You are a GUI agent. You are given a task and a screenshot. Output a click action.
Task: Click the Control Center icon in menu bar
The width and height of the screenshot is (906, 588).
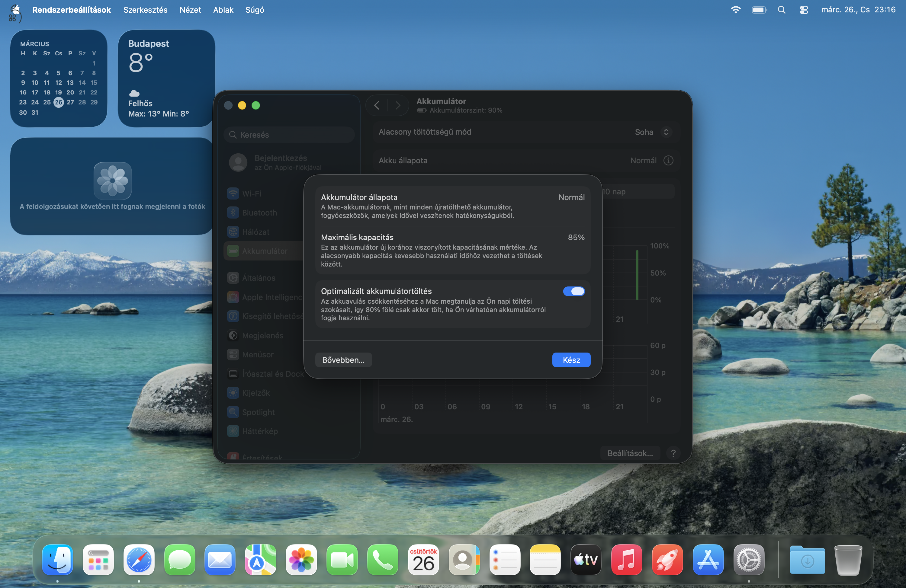(x=804, y=10)
